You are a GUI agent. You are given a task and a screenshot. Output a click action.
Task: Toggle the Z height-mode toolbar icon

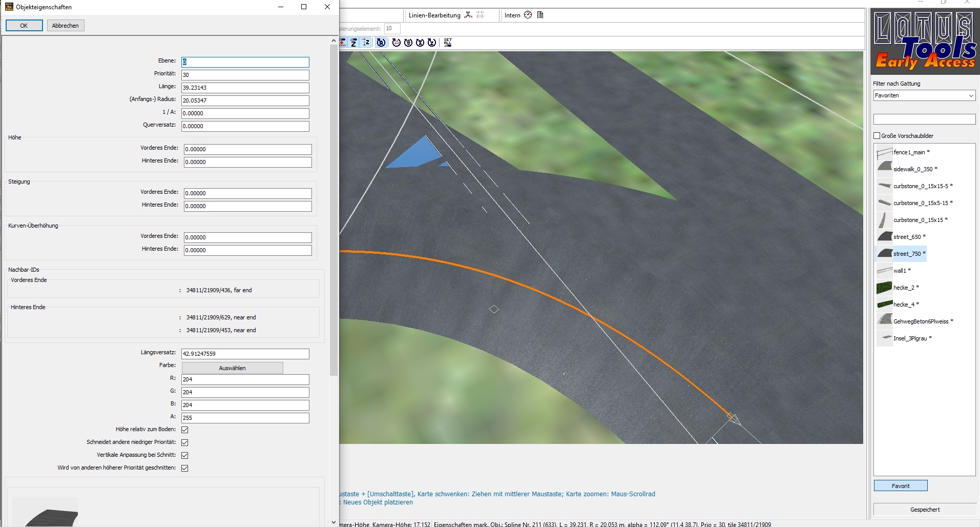[x=354, y=43]
